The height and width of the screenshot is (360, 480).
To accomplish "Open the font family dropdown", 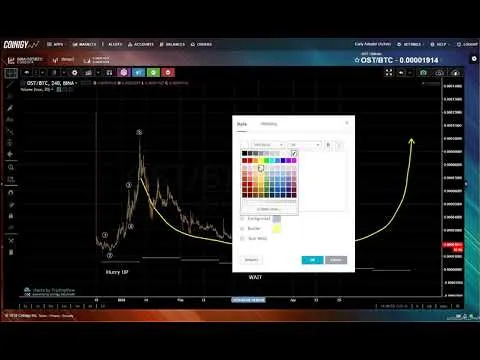I will [x=268, y=145].
